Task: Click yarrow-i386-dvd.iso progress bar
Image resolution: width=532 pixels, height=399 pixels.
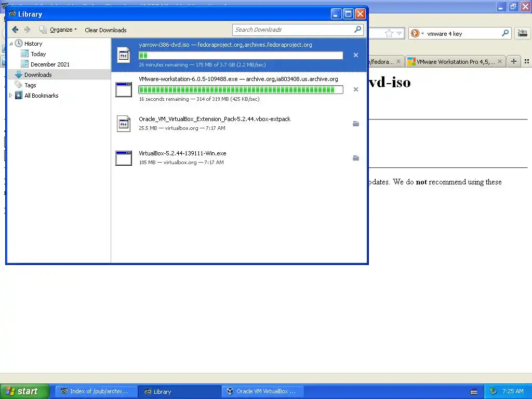Action: (241, 55)
